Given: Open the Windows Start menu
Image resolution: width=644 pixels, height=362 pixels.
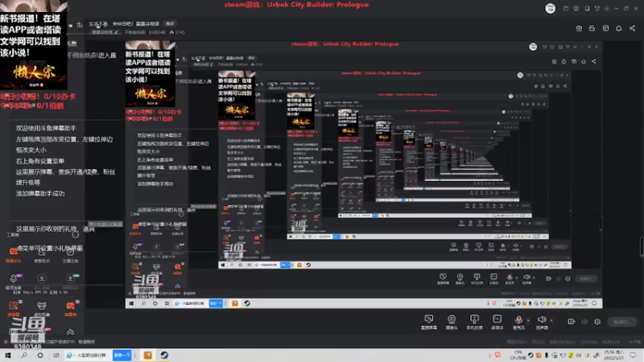Looking at the screenshot, I should tap(8, 355).
